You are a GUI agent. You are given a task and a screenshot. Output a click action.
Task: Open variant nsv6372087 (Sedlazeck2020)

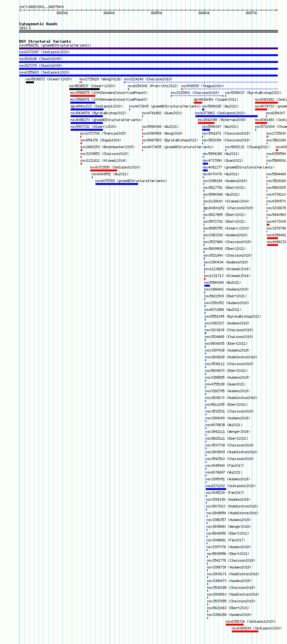click(x=45, y=52)
